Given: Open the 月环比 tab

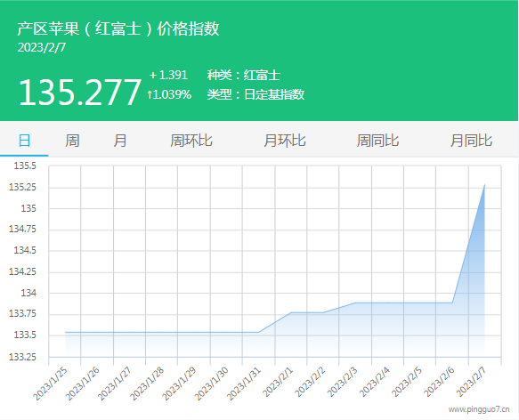Looking at the screenshot, I should coord(284,141).
